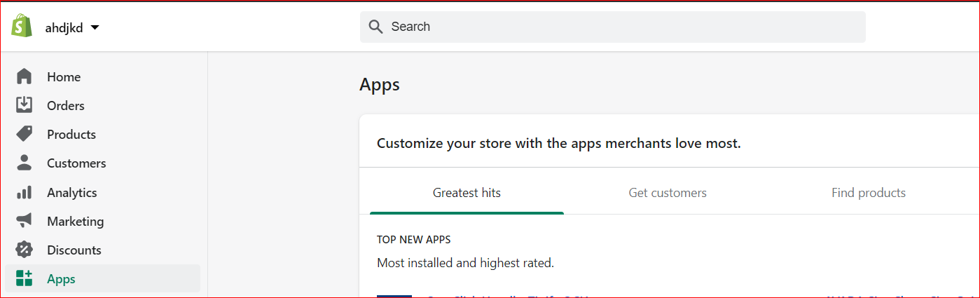Click the Analytics sidebar label
The width and height of the screenshot is (980, 298).
pos(72,192)
